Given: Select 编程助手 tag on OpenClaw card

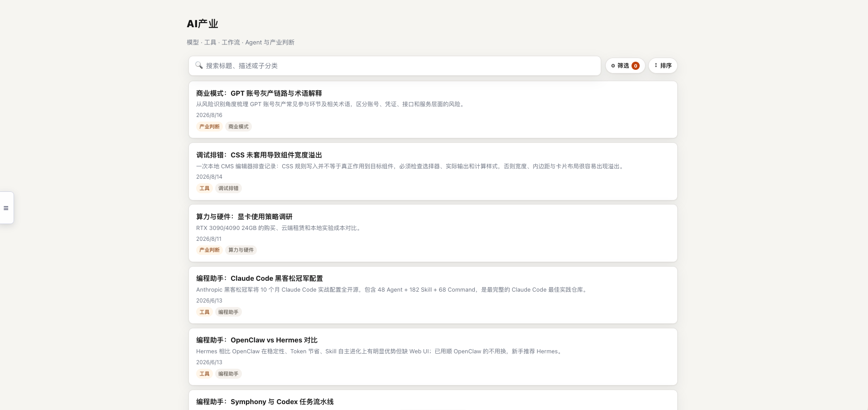Looking at the screenshot, I should [228, 374].
